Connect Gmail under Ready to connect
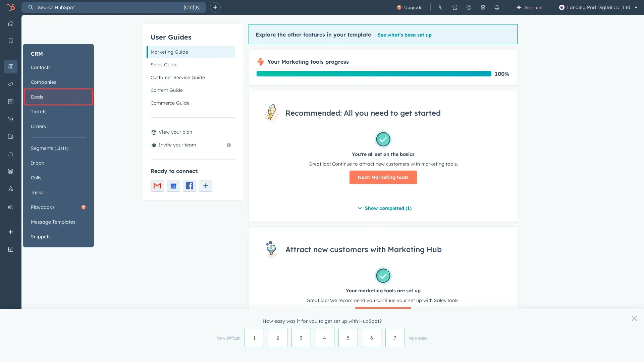The image size is (644, 362). coord(157,185)
